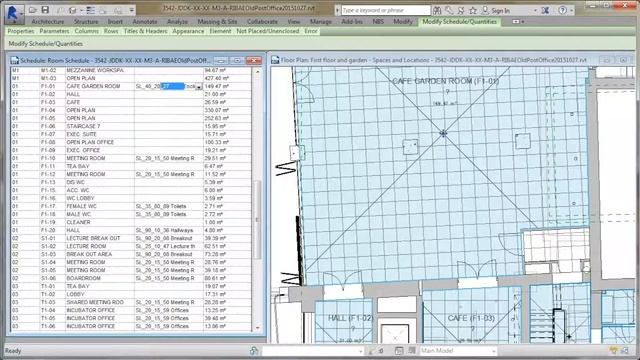The image size is (640, 360).
Task: Open the View ribbon tab
Action: coord(293,22)
